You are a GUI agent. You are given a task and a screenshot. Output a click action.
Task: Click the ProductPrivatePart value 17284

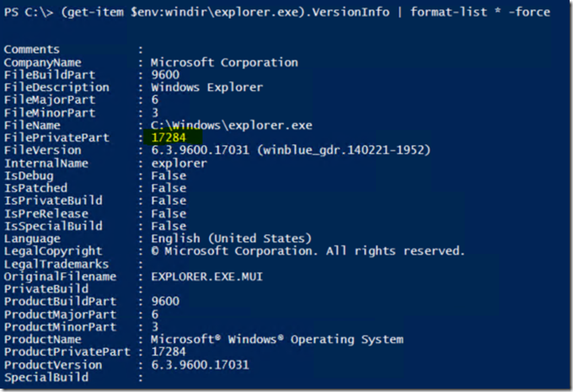[168, 352]
